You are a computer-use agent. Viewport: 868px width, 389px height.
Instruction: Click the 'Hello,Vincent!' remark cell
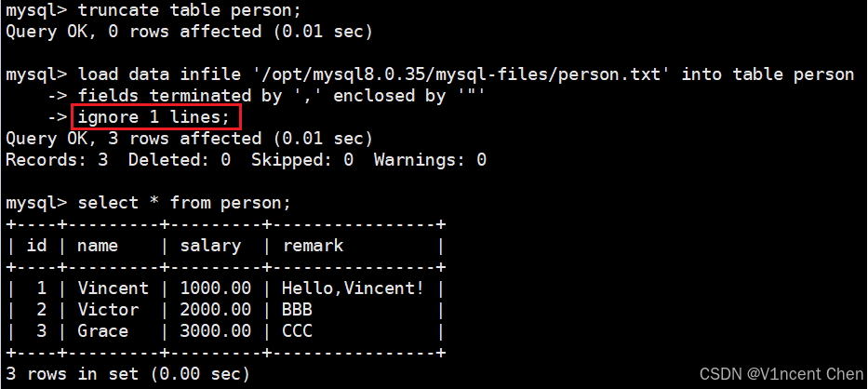[354, 288]
